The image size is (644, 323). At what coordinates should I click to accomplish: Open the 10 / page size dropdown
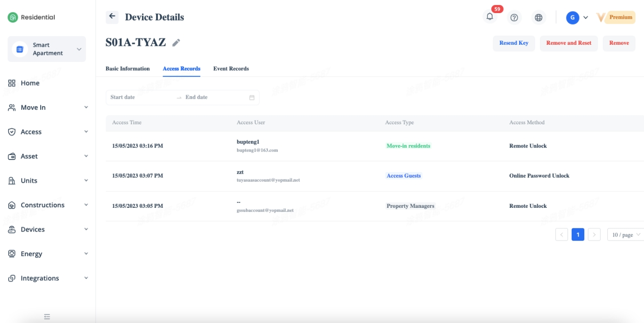pyautogui.click(x=625, y=234)
